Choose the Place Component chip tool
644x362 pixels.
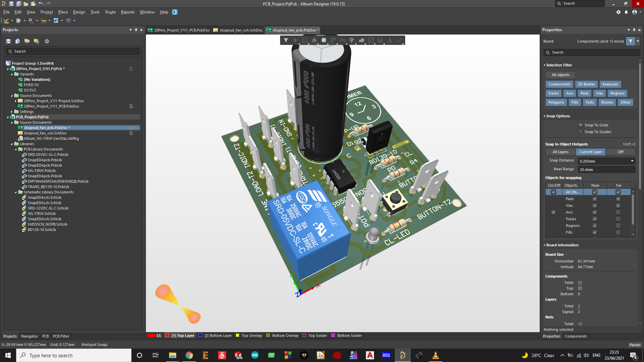(324, 40)
